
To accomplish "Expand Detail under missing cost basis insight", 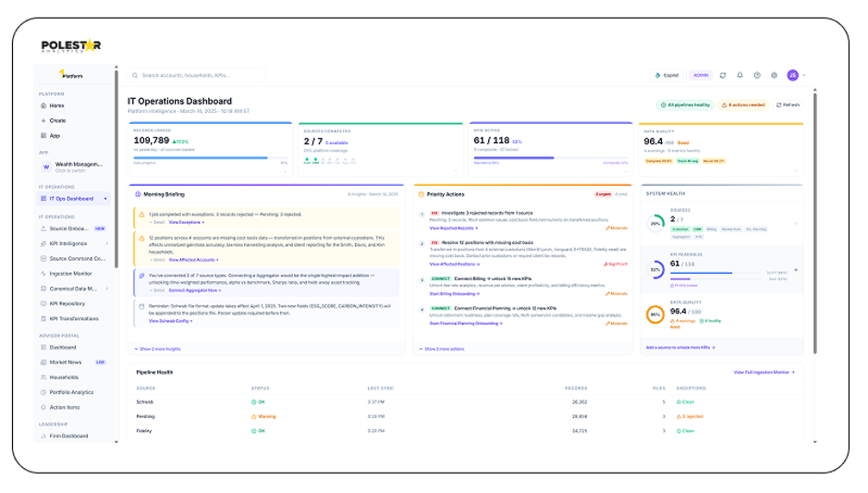I will click(x=157, y=260).
